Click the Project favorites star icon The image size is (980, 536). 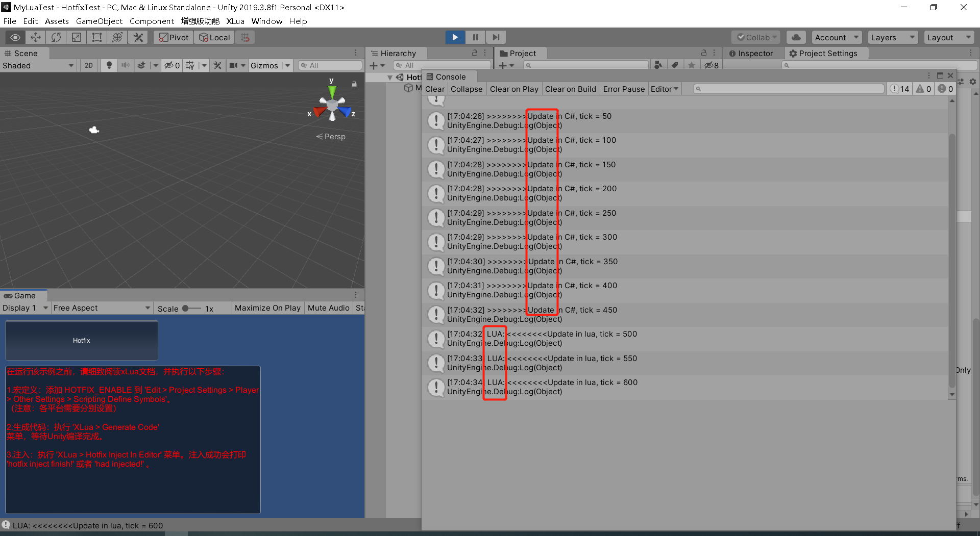click(x=691, y=65)
